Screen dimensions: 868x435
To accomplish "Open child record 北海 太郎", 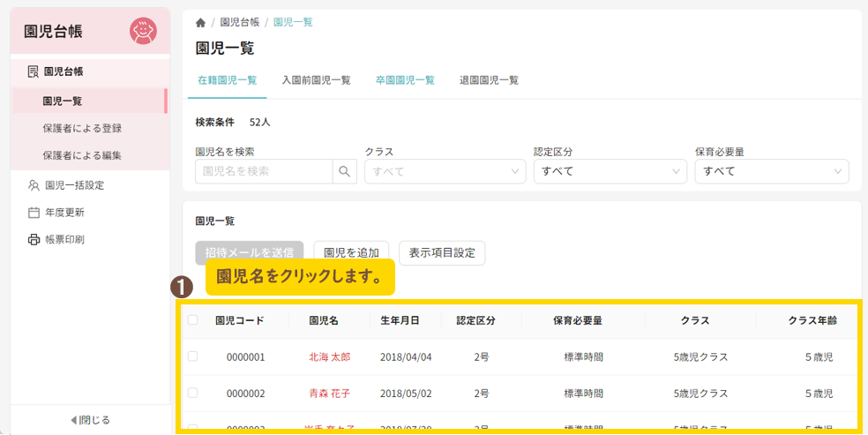I will click(x=329, y=357).
